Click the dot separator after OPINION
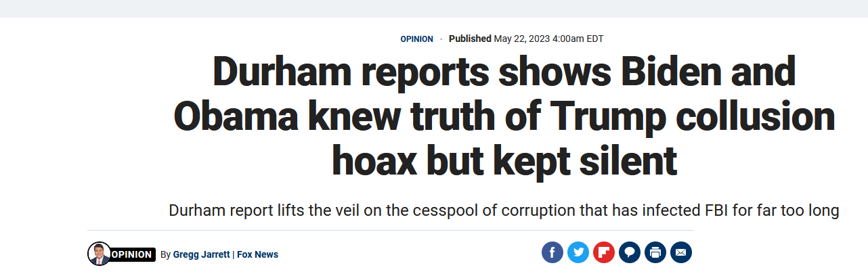Screen dimensions: 868x276 [x=441, y=39]
